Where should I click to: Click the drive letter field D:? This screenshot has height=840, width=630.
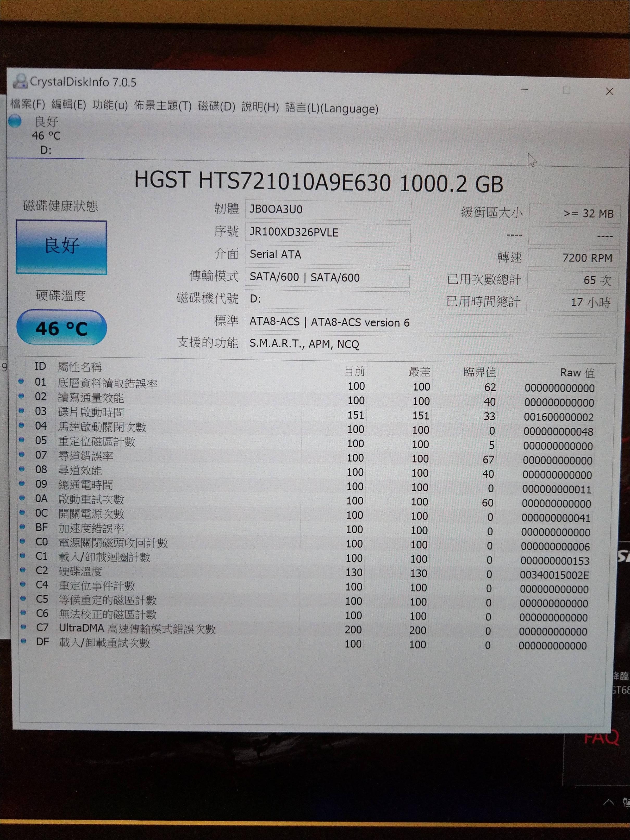pyautogui.click(x=327, y=300)
